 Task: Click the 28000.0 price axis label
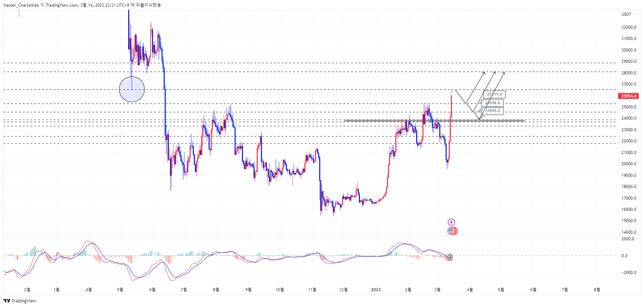click(629, 73)
